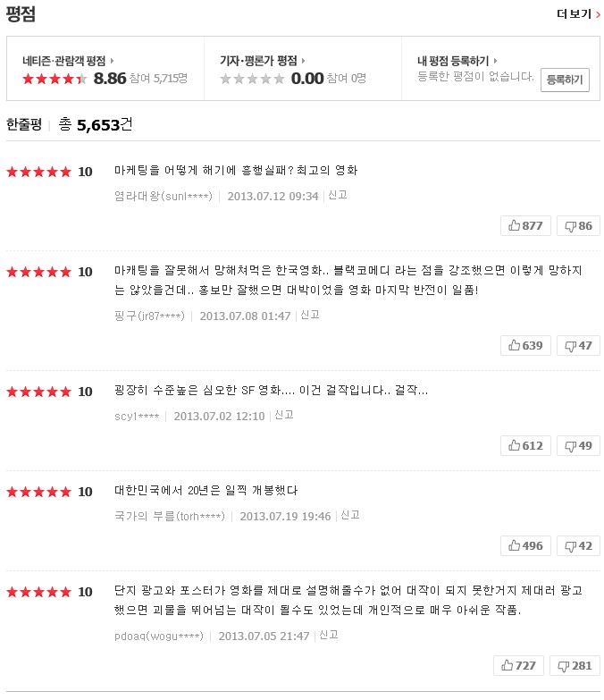Downvote the review with 86 dislikes
The width and height of the screenshot is (604, 700).
(578, 225)
